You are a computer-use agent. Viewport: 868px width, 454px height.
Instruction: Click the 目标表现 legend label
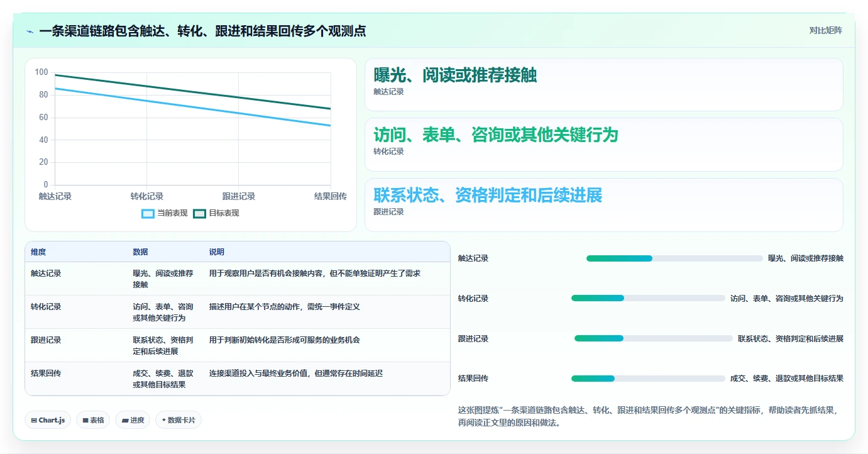tap(224, 213)
